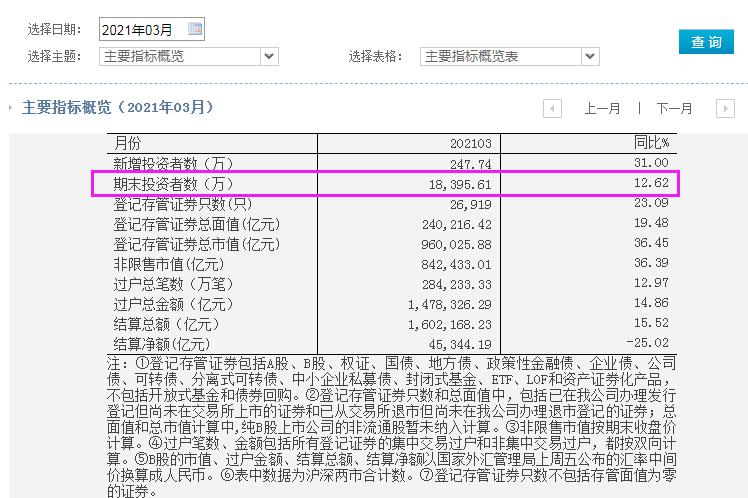Click the 选择表格 label
748x498 pixels.
(x=375, y=56)
